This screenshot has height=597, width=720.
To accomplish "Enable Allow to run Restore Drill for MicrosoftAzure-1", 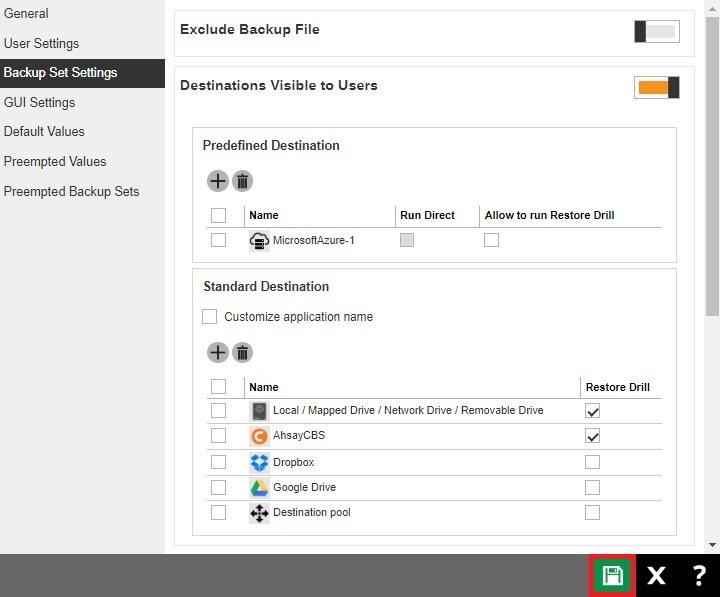I will [491, 240].
